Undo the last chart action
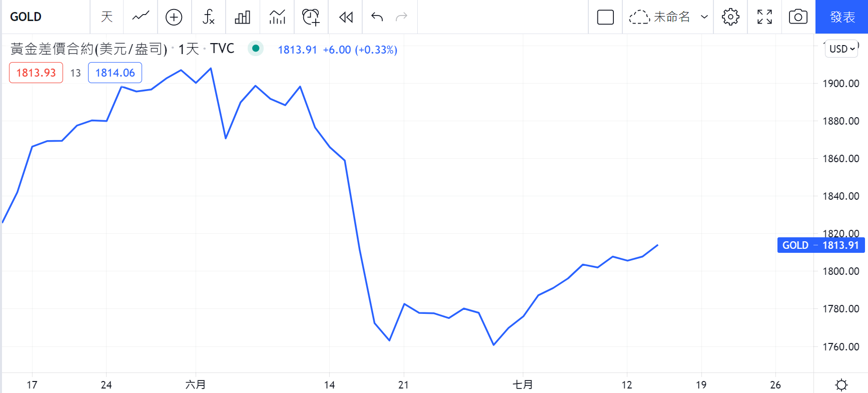 [377, 17]
